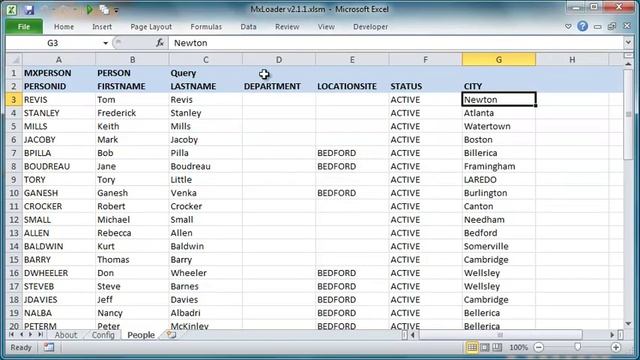This screenshot has height=360, width=640.
Task: Open the Customize Quick Access Toolbar dropdown
Action: point(116,10)
